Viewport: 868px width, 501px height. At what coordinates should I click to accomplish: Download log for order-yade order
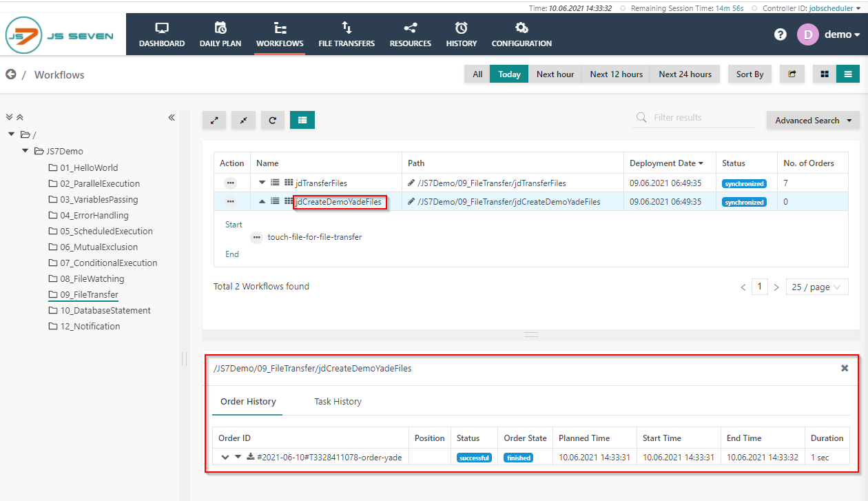[x=251, y=457]
